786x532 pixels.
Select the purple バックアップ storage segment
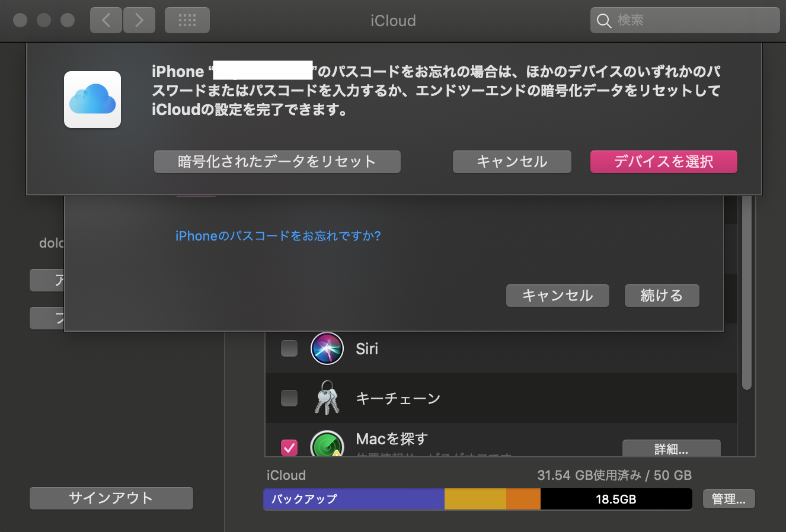[354, 499]
